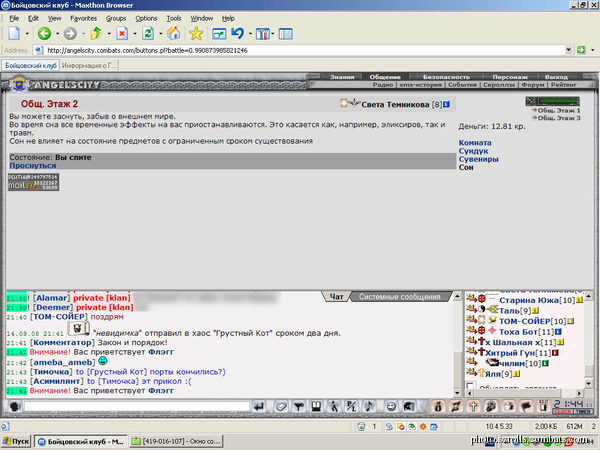Image resolution: width=600 pixels, height=450 pixels.
Task: Click the floppy disk save-chat icon
Action: click(316, 406)
